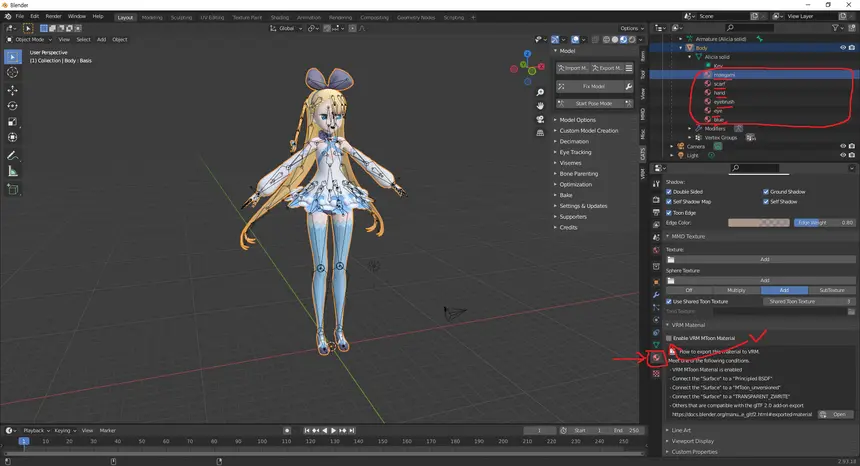Hide the Body object with eye icon

tap(843, 48)
